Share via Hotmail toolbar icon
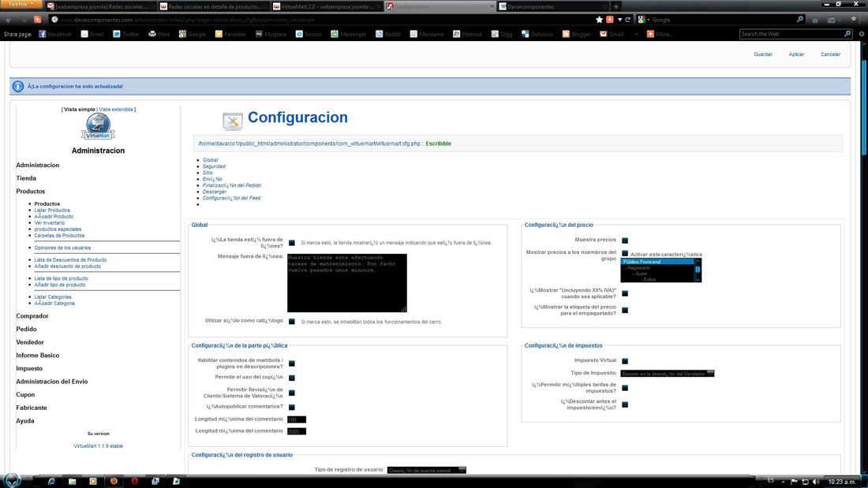Screen dimensions: 868x488 point(456,34)
